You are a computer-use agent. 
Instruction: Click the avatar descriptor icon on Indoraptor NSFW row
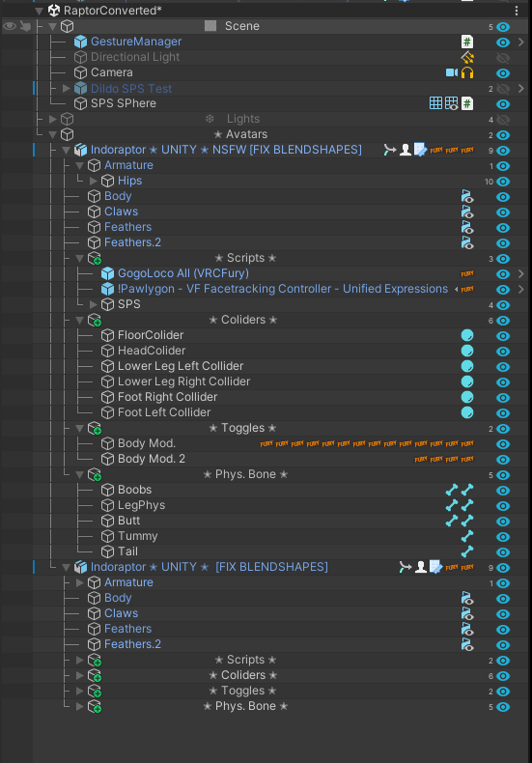[x=406, y=150]
